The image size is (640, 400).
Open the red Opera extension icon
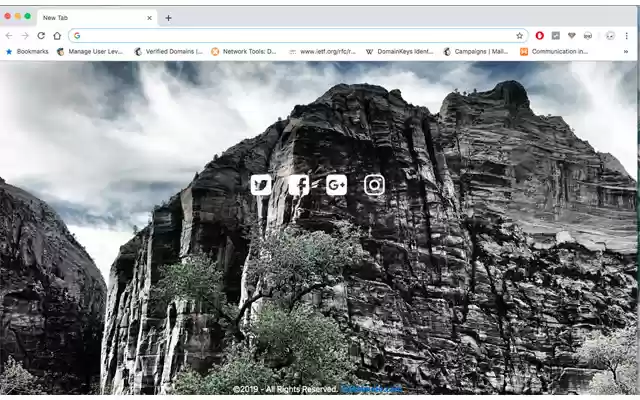[x=540, y=36]
